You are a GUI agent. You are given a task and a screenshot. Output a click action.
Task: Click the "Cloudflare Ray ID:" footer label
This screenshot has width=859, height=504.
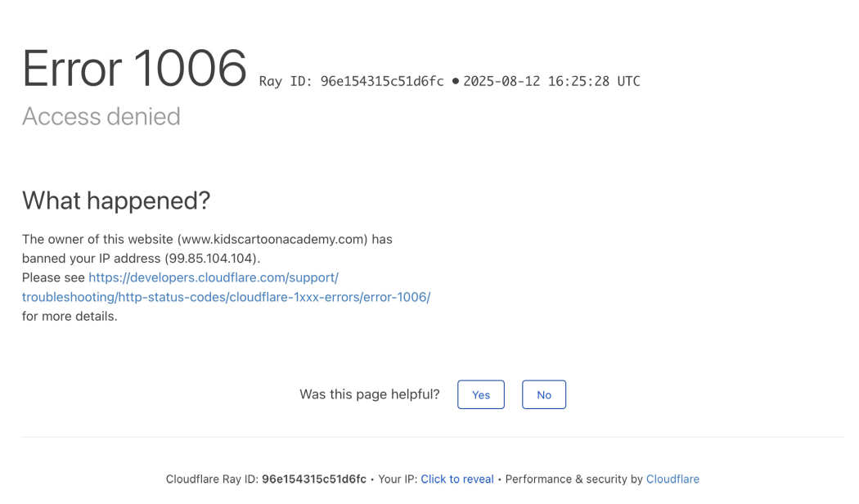click(x=212, y=479)
